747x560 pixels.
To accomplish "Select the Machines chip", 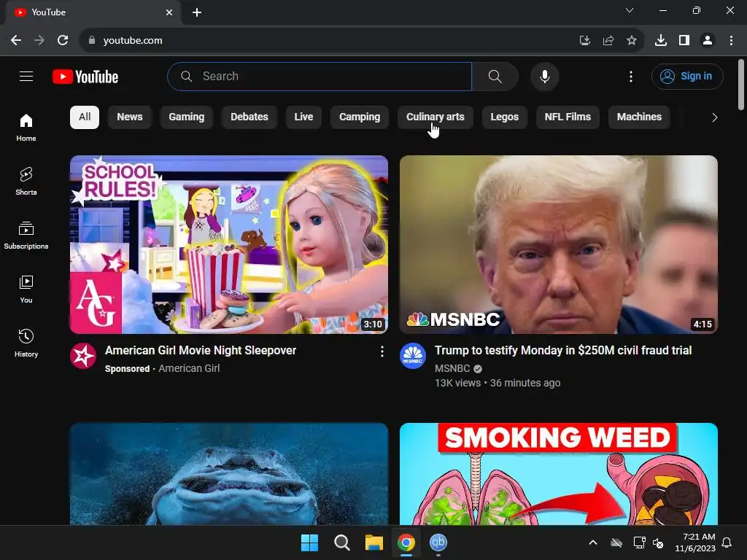I will coord(639,117).
